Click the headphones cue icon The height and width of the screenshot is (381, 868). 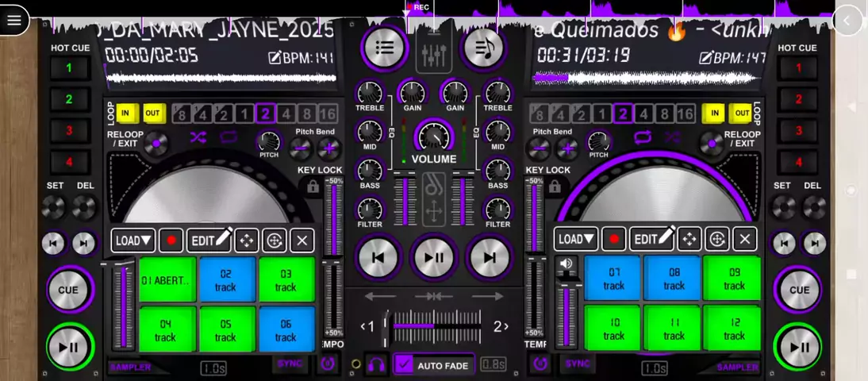[x=377, y=364]
